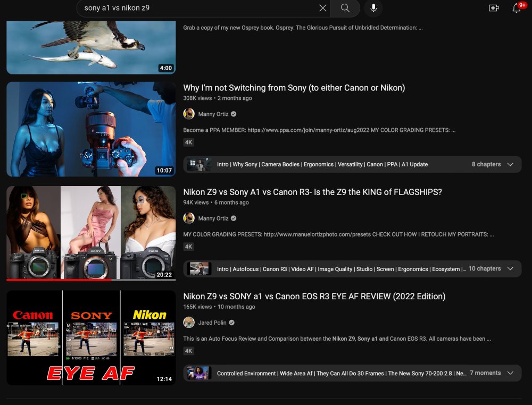Viewport: 532px width, 405px height.
Task: Click the Jared Polin channel name
Action: pyautogui.click(x=212, y=323)
